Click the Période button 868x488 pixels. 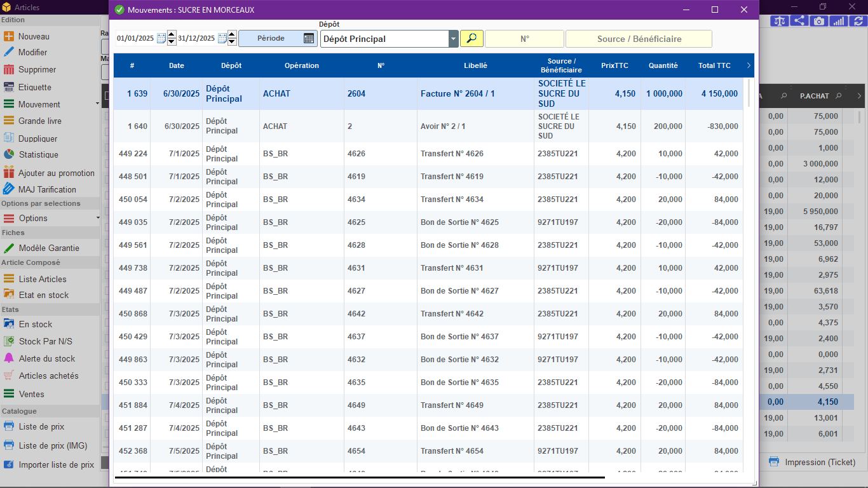coord(278,38)
